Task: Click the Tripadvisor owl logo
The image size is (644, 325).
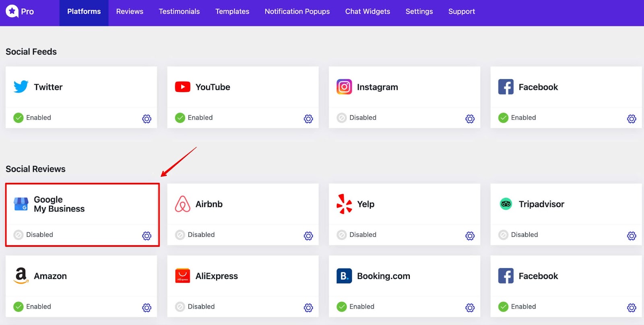Action: point(506,204)
